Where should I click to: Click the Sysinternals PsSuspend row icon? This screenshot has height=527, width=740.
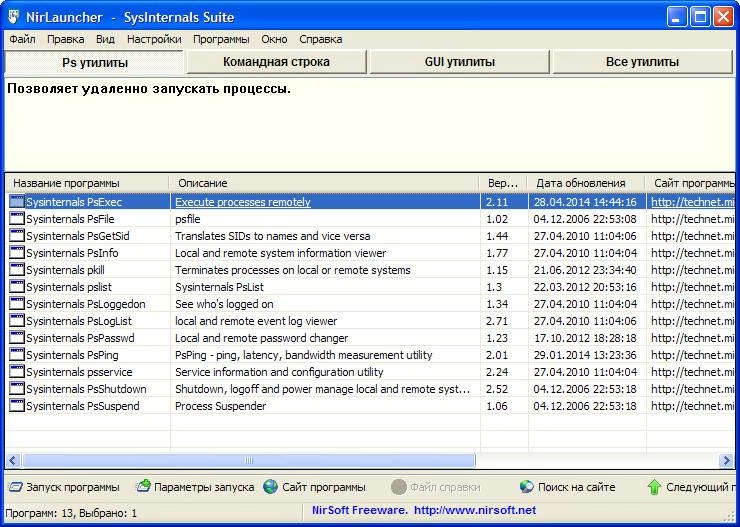pos(17,406)
